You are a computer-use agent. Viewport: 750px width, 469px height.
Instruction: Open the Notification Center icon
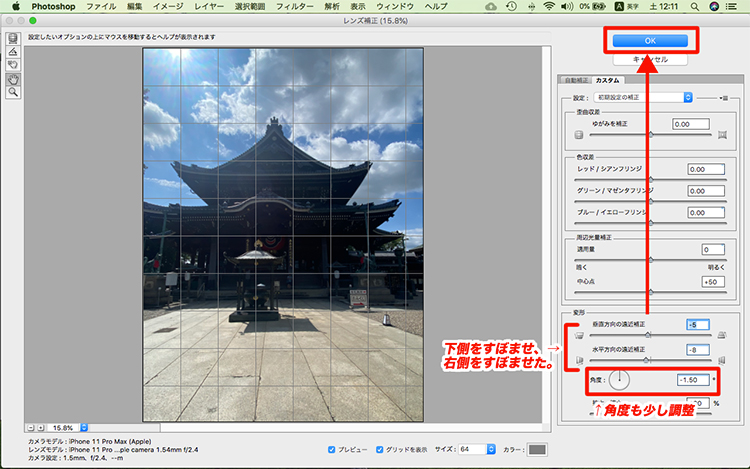731,7
